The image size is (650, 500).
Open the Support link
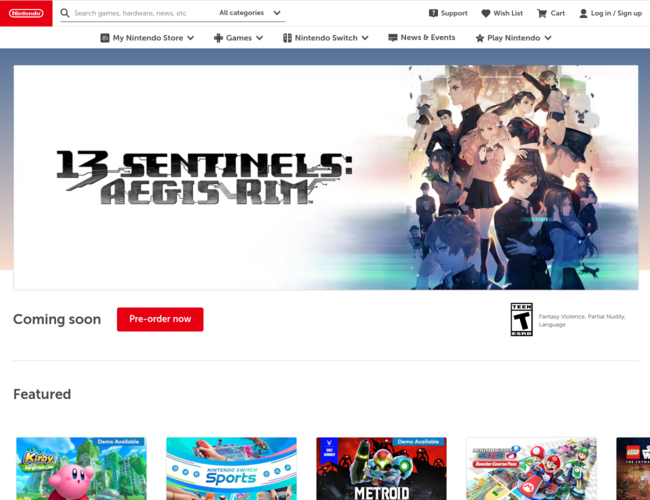click(448, 13)
